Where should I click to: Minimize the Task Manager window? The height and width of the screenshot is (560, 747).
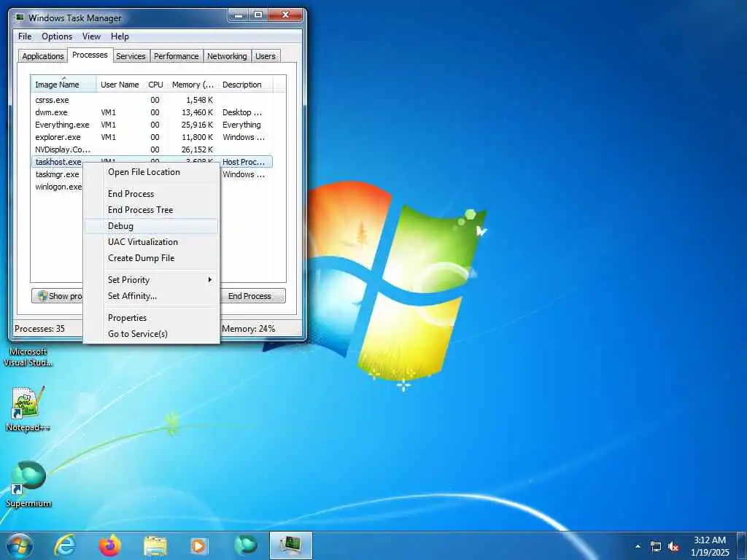[x=239, y=16]
